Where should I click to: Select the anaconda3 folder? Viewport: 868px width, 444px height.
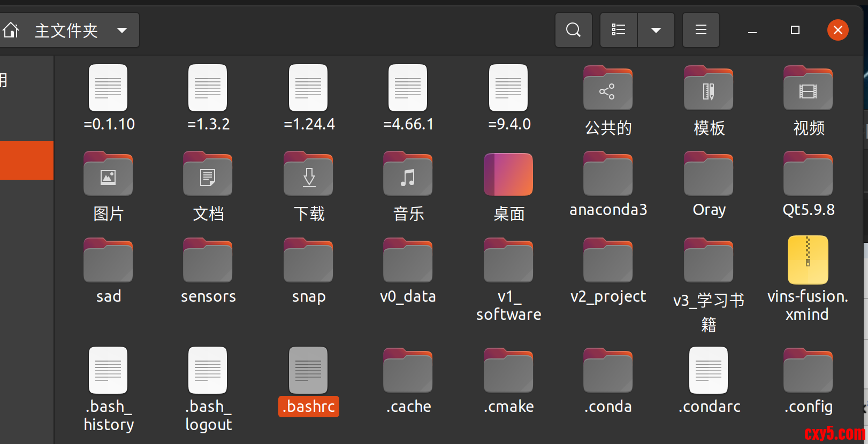(607, 176)
